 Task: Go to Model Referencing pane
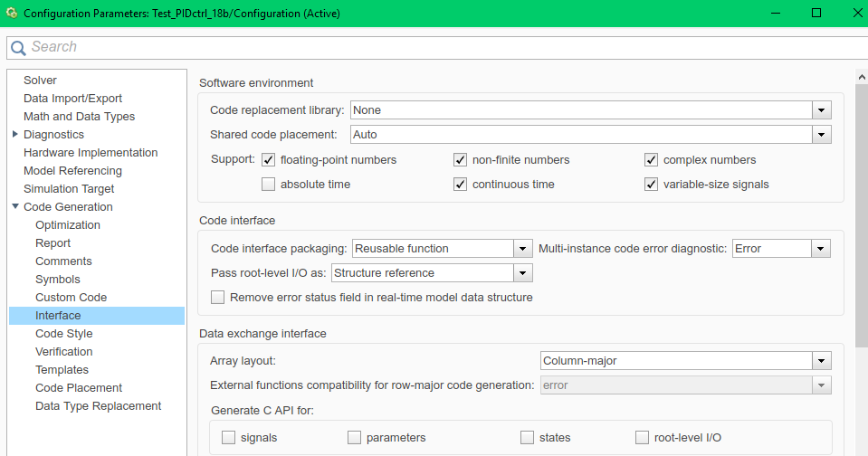(x=72, y=171)
